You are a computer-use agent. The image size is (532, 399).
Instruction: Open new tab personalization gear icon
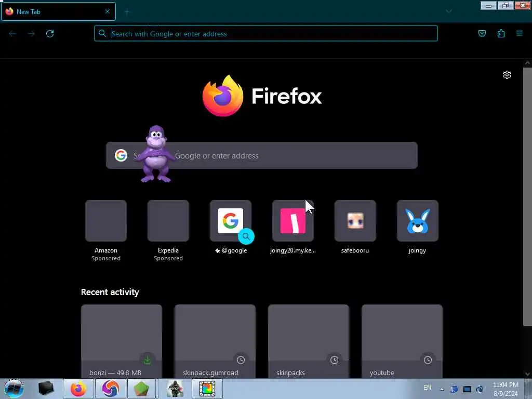click(507, 75)
